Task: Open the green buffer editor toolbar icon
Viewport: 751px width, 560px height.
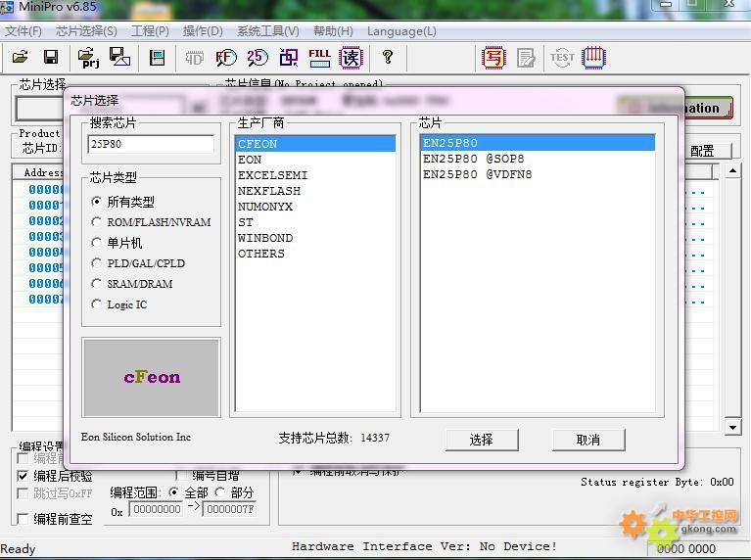Action: pyautogui.click(x=157, y=58)
